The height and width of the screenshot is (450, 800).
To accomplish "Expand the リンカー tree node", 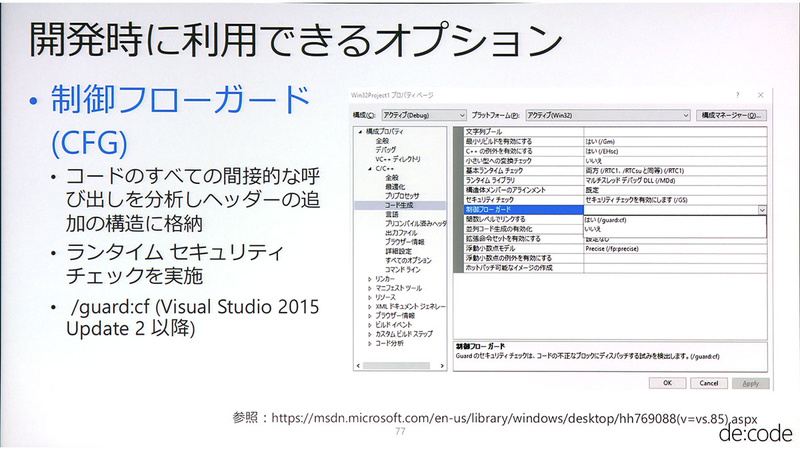I will coord(370,279).
